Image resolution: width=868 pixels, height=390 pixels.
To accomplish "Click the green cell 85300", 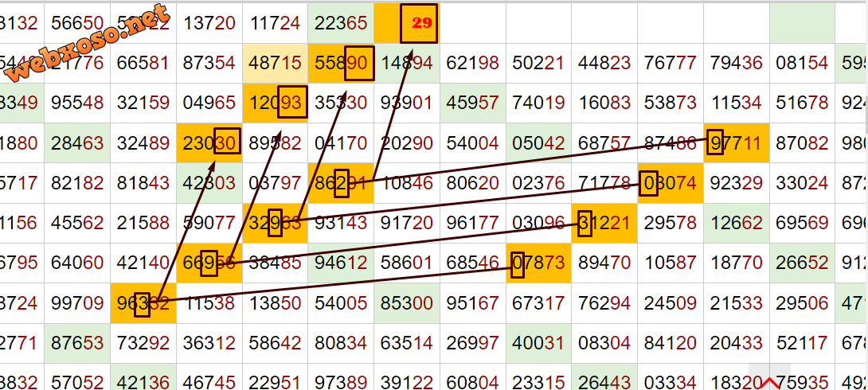I will 407,303.
